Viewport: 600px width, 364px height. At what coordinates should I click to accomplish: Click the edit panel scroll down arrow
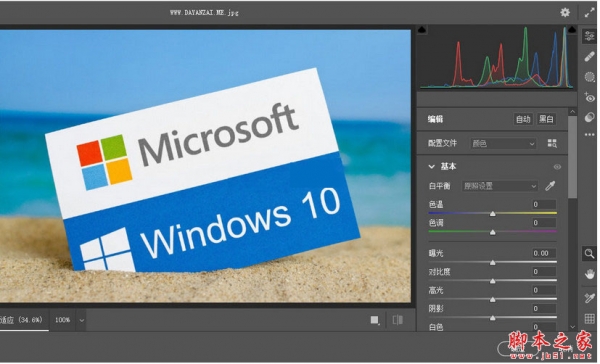(572, 327)
